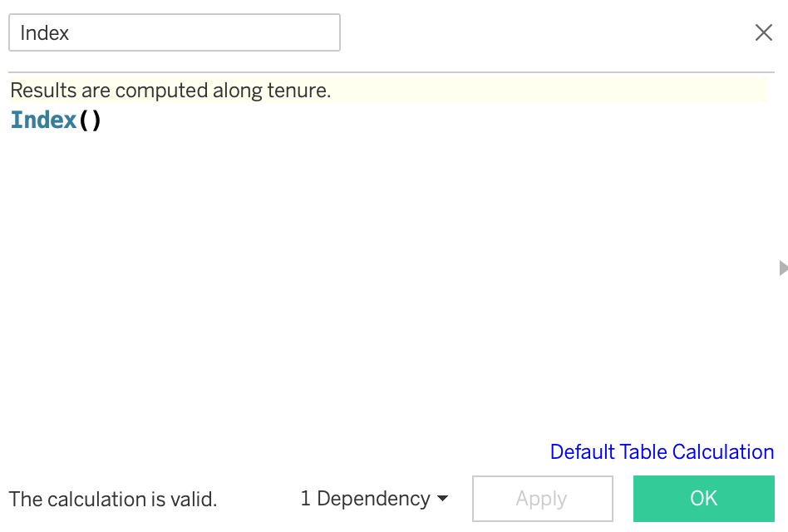The width and height of the screenshot is (788, 532).
Task: Place cursor between the formula parentheses
Action: (90, 121)
